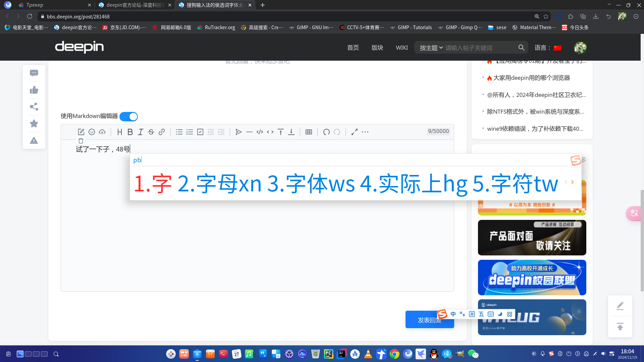Undo last edit in editor toolbar
This screenshot has width=644, height=362.
(326, 132)
